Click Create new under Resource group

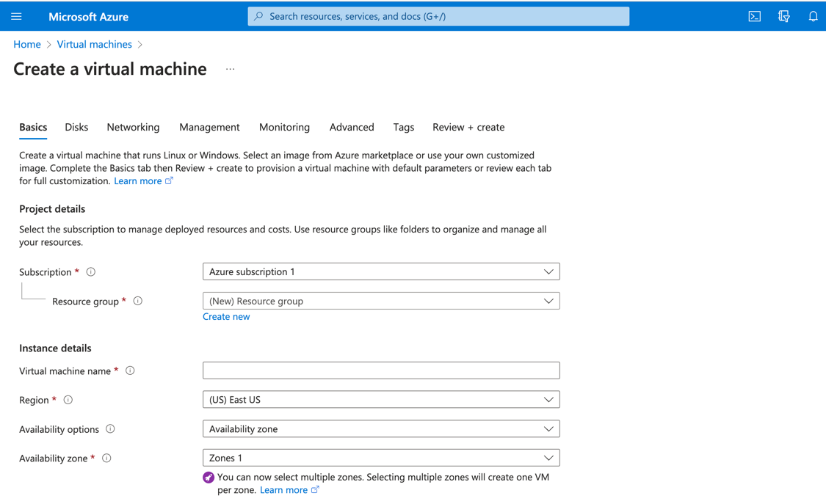227,317
